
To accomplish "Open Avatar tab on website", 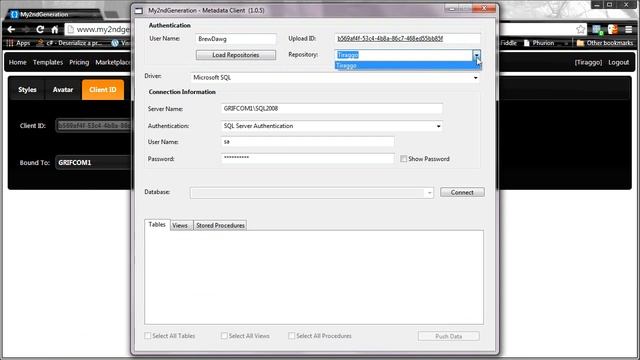I will (x=63, y=90).
